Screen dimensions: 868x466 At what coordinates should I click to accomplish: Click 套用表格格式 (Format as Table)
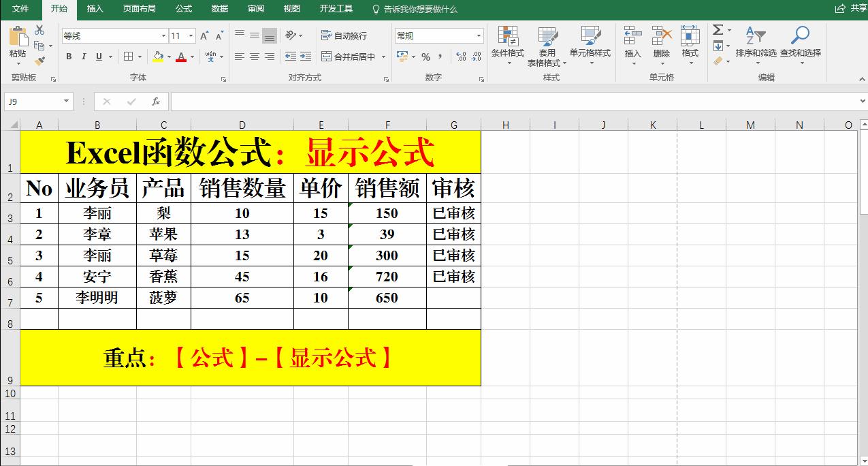point(547,46)
